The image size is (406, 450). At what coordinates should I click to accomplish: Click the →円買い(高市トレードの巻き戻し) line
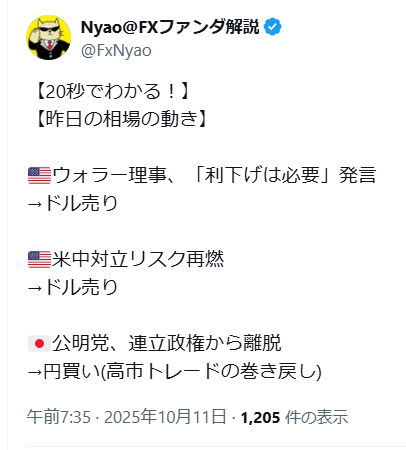pos(175,371)
